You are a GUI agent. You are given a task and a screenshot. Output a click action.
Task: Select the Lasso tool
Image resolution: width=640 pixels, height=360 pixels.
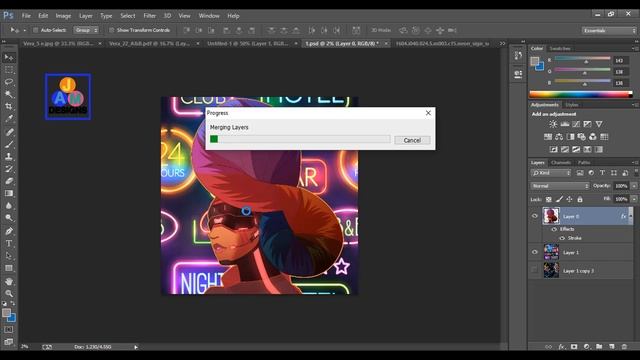pos(9,82)
